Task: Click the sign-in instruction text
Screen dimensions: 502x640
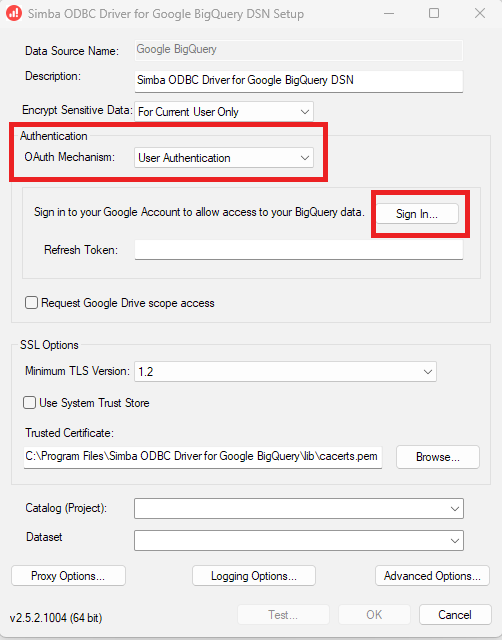Action: click(x=199, y=212)
